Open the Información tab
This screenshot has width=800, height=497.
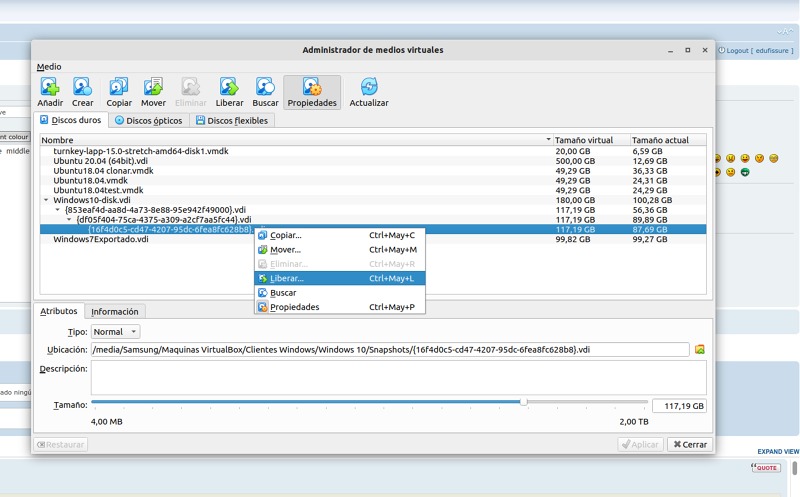114,311
